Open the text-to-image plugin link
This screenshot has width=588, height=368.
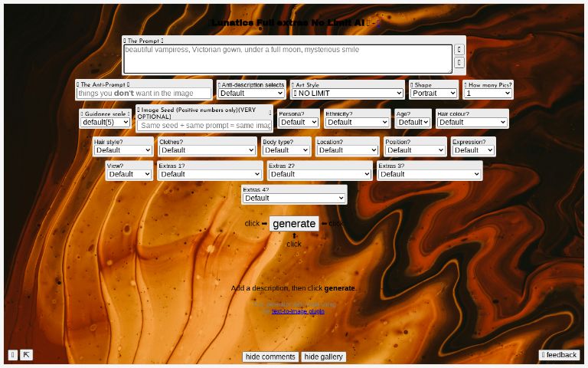click(298, 311)
